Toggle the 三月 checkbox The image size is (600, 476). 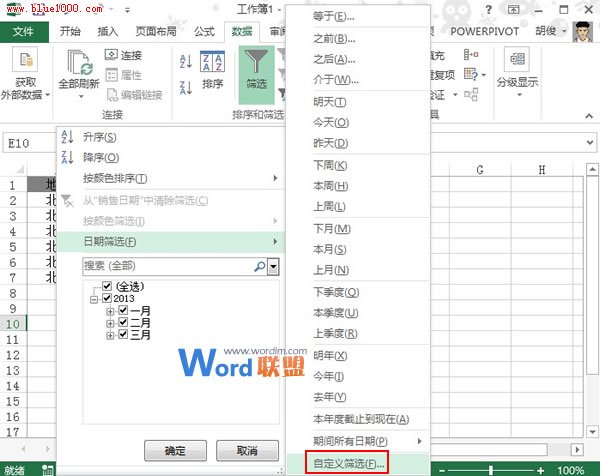pos(123,334)
